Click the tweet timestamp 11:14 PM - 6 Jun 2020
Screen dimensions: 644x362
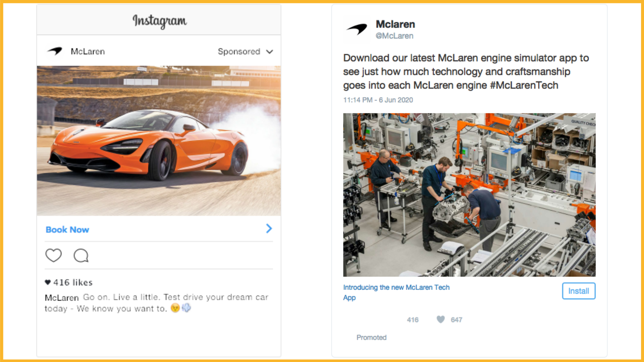378,100
